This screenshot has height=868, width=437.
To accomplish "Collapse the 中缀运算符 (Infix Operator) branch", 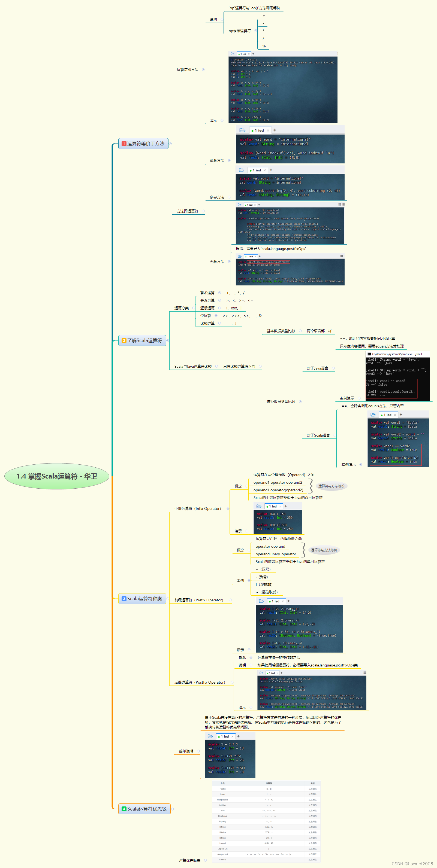I will coord(228,508).
